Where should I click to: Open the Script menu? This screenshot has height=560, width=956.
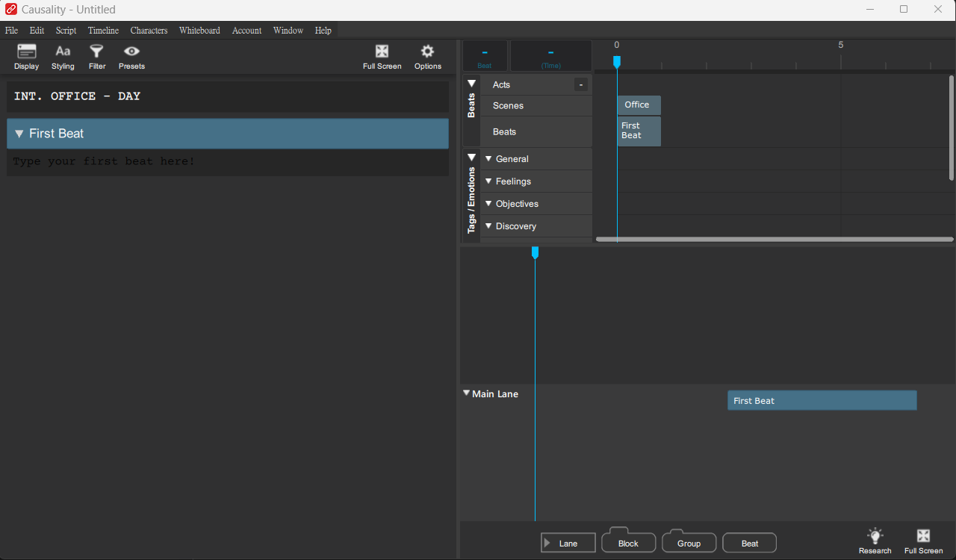click(66, 31)
